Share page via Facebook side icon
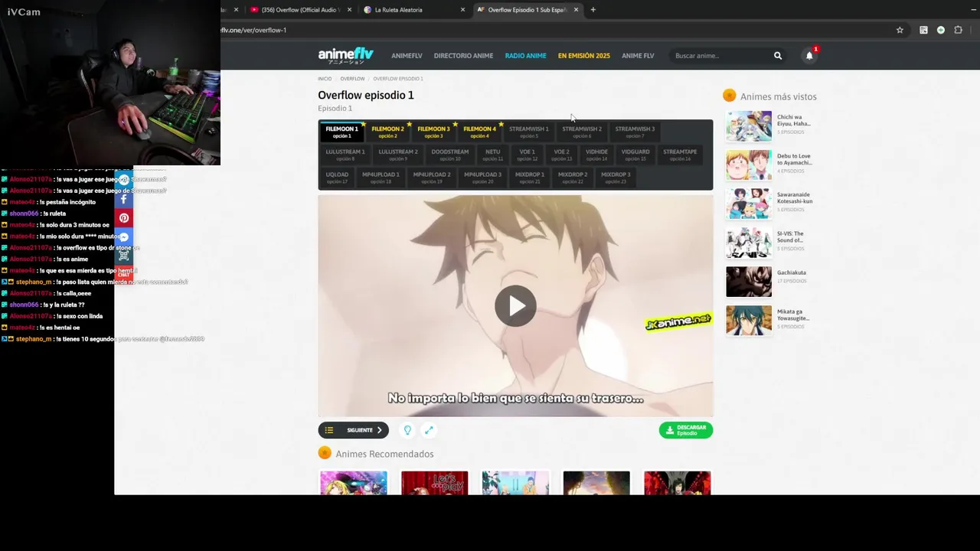The image size is (980, 551). 123,200
